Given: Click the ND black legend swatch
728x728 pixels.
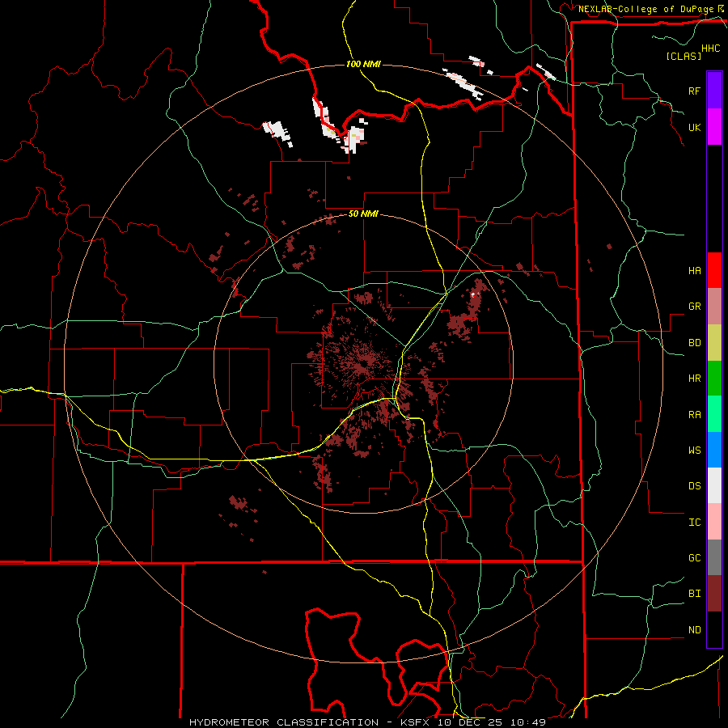Looking at the screenshot, I should [x=714, y=629].
